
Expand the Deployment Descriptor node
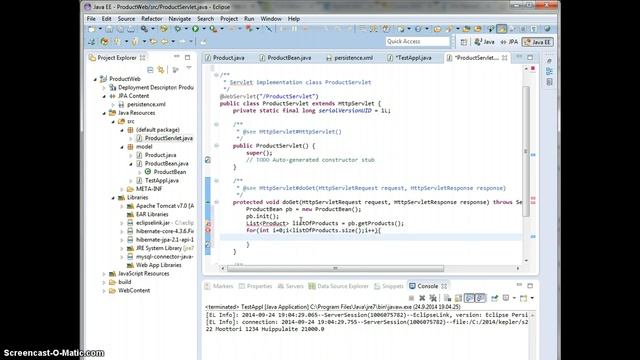coord(104,87)
